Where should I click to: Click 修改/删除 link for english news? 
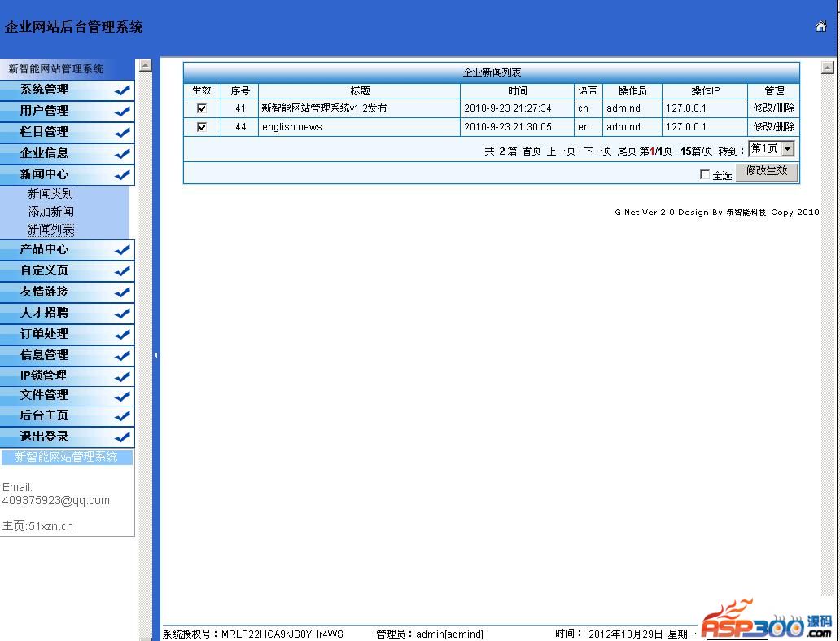pos(773,127)
